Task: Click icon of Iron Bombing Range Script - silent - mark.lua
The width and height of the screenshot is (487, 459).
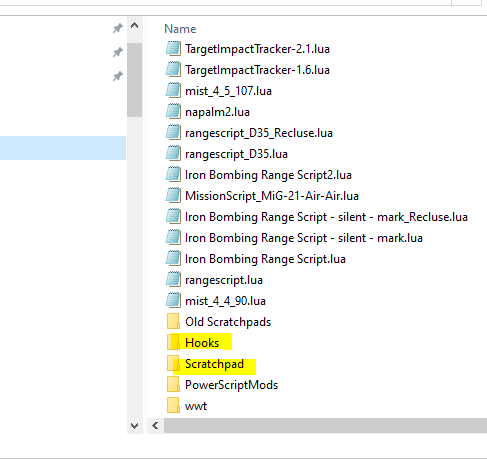Action: coord(173,238)
